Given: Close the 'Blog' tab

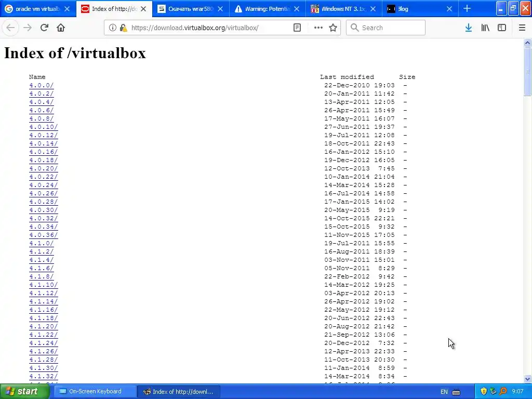Looking at the screenshot, I should point(449,9).
